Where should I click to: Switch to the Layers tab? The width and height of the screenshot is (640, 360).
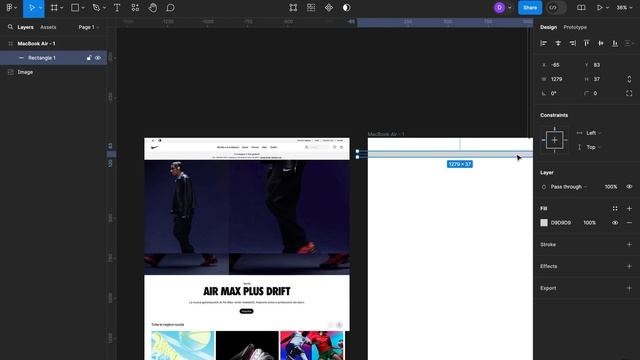[x=25, y=27]
